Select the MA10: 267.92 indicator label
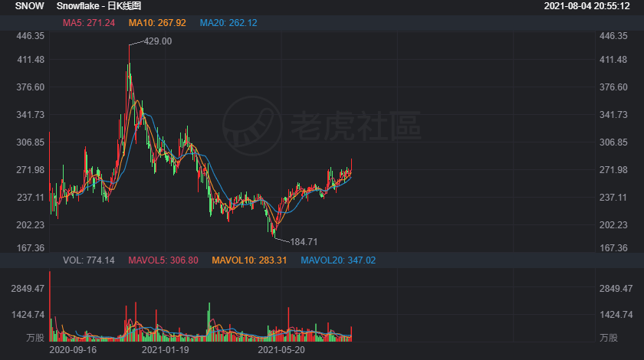The image size is (644, 360). pyautogui.click(x=157, y=23)
